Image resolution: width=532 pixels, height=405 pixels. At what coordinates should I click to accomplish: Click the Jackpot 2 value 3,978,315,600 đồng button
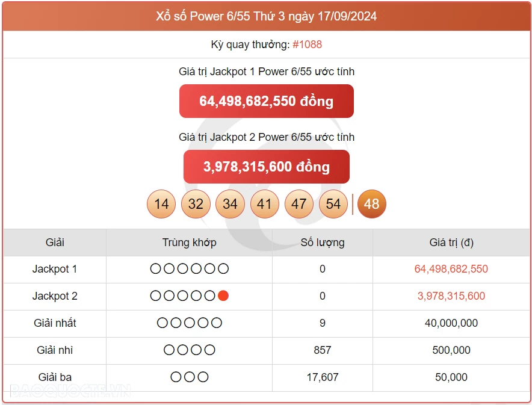(267, 167)
